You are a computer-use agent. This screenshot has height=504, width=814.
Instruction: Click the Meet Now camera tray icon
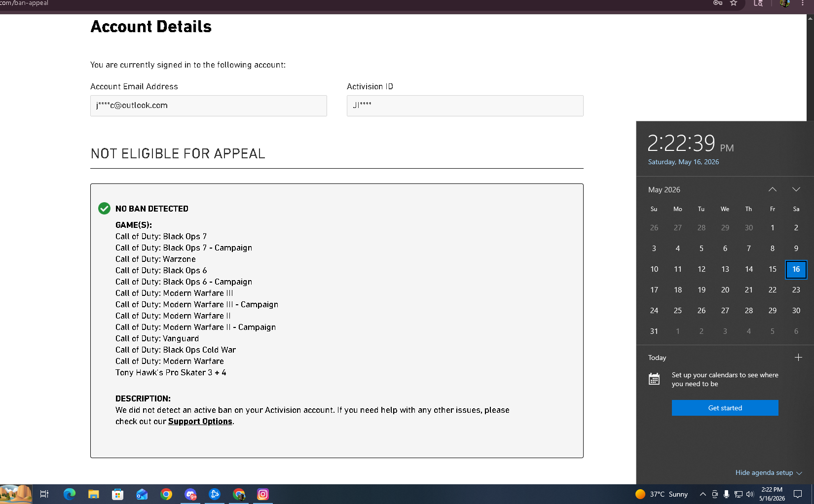click(715, 494)
